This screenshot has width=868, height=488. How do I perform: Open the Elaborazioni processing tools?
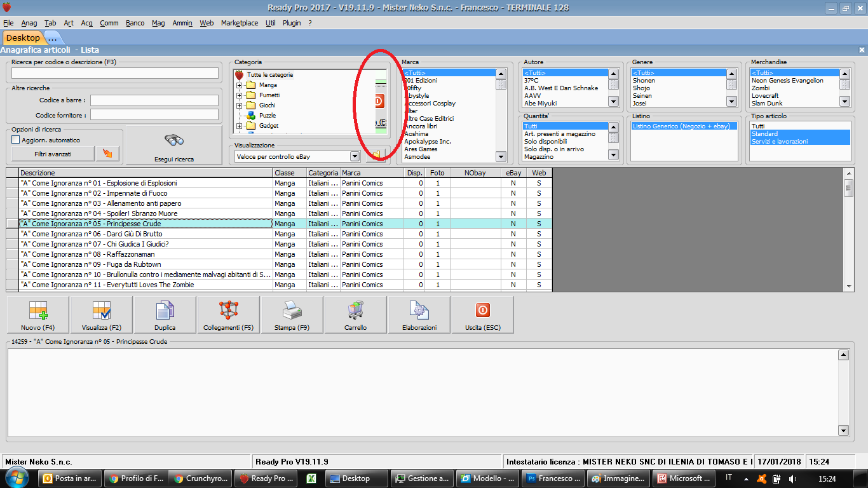(x=419, y=315)
